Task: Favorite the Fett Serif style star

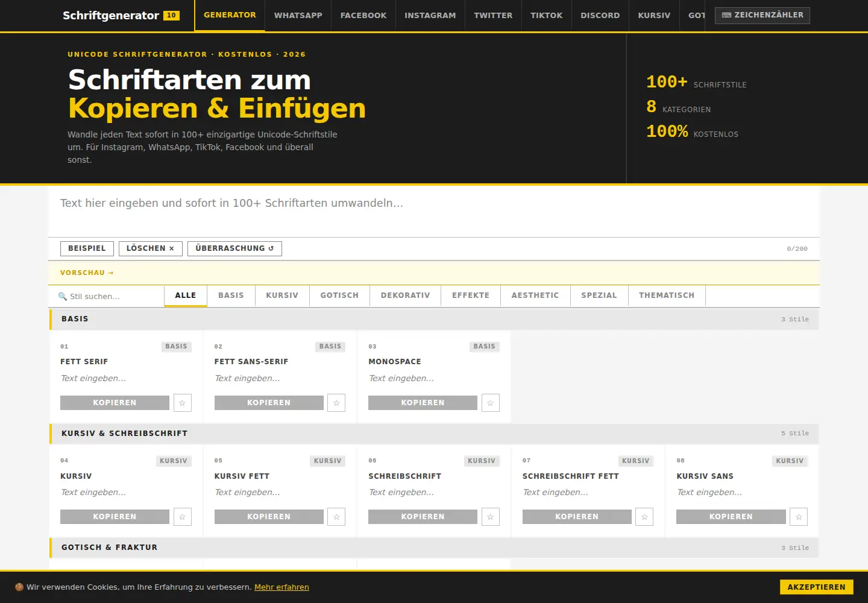Action: (183, 403)
